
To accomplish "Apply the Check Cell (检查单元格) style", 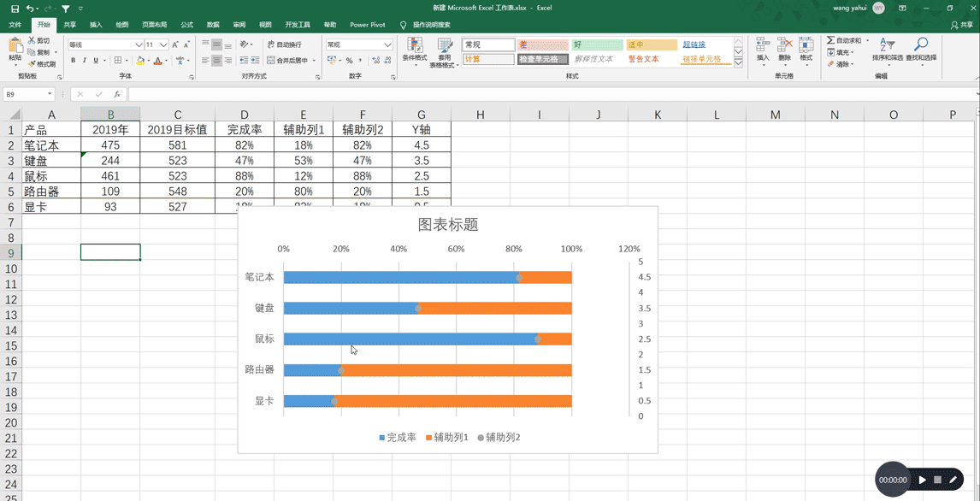I will point(542,59).
